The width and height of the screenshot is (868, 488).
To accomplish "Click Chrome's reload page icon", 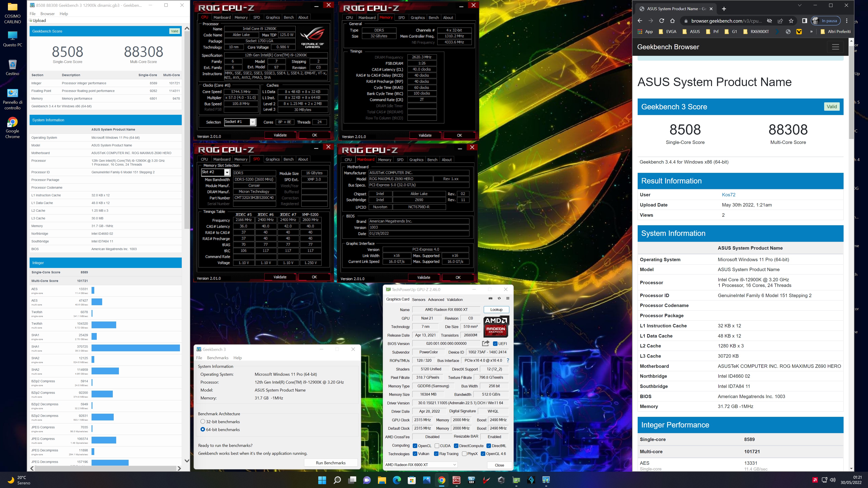I will [x=661, y=21].
